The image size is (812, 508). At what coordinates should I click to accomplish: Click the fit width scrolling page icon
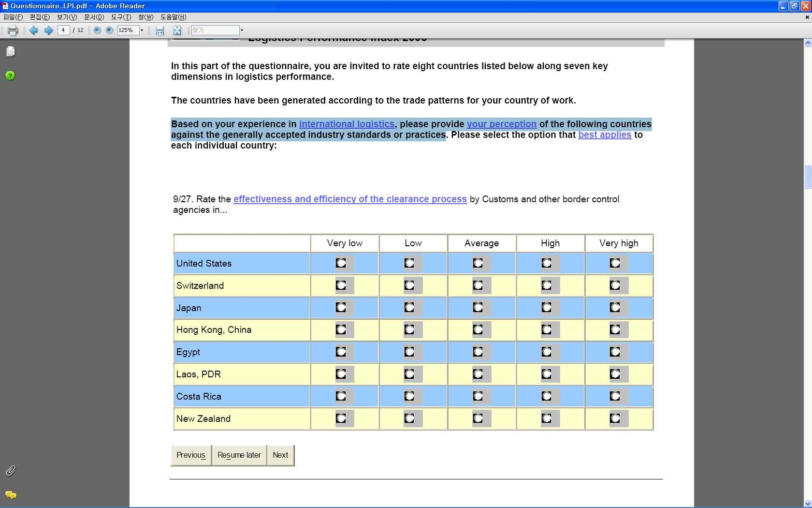[x=160, y=30]
